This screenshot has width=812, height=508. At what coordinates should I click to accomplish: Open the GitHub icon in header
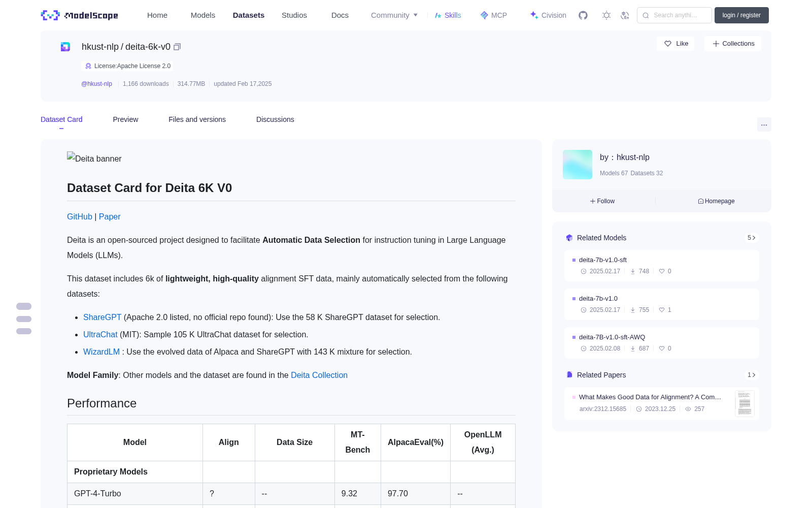point(583,15)
